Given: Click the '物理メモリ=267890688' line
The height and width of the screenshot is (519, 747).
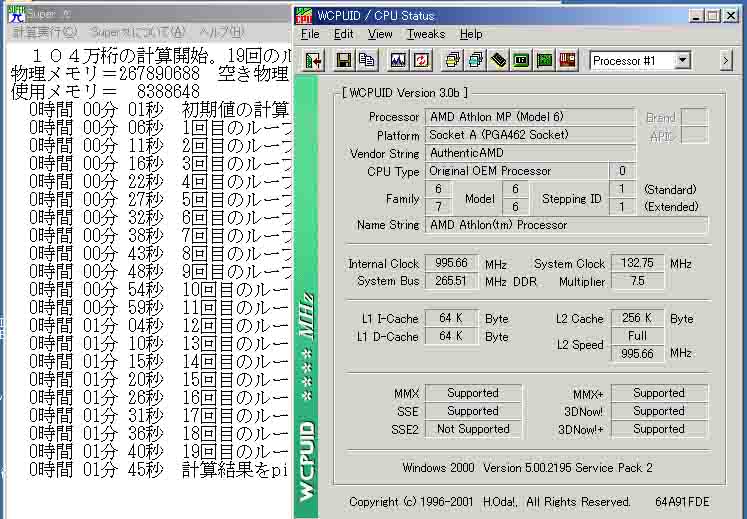Looking at the screenshot, I should [x=150, y=73].
